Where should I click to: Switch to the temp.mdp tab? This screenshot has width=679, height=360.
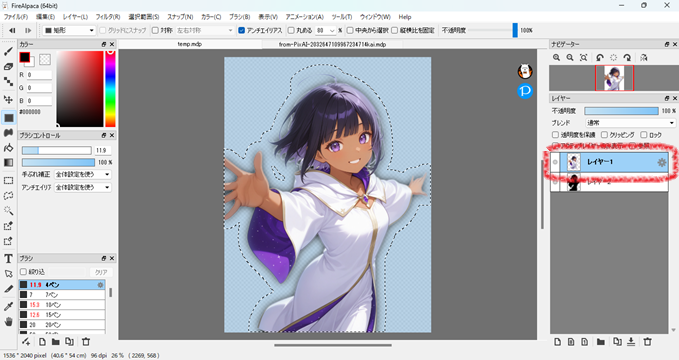coord(190,44)
